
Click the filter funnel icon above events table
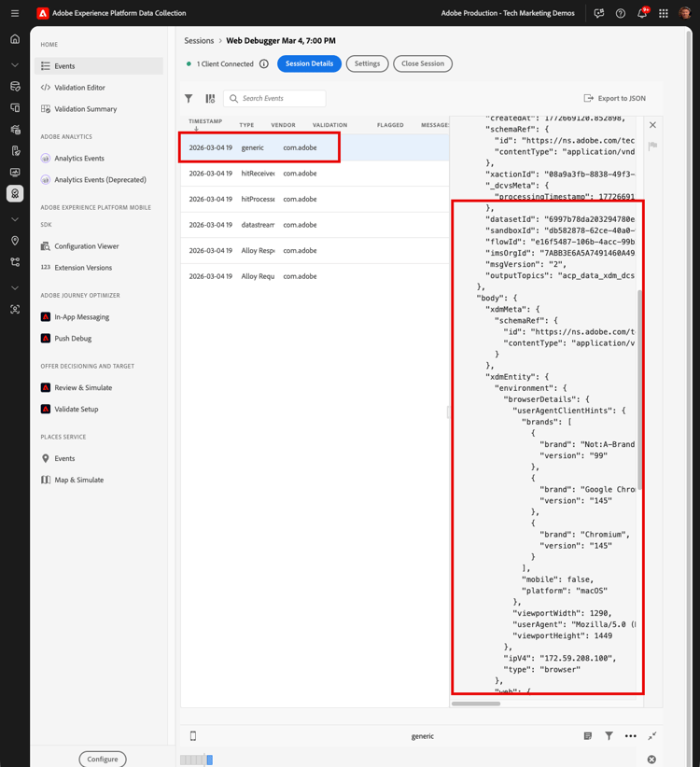(x=189, y=98)
